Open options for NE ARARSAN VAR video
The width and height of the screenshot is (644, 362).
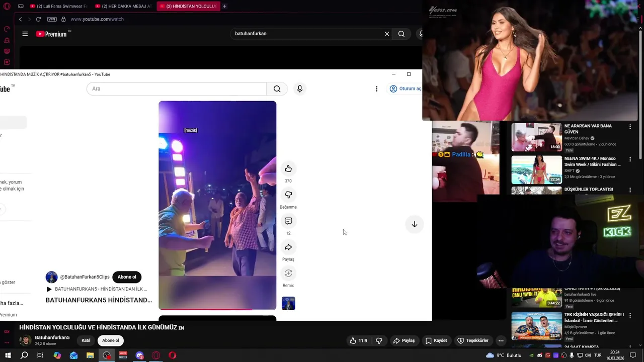coord(630,127)
